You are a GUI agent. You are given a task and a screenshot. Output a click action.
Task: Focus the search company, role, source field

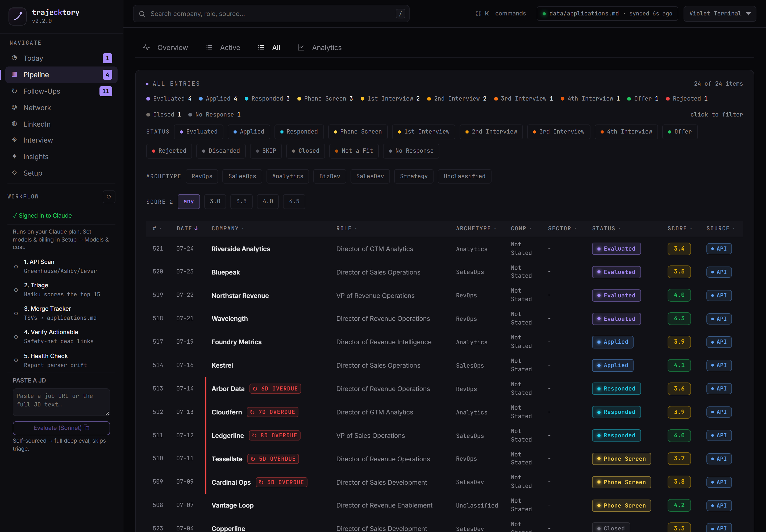coord(271,14)
